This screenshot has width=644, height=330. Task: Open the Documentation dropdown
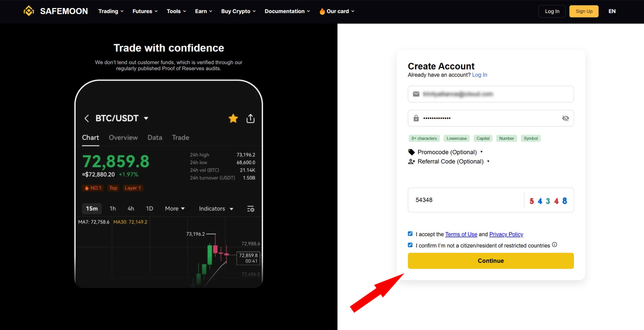click(x=287, y=11)
